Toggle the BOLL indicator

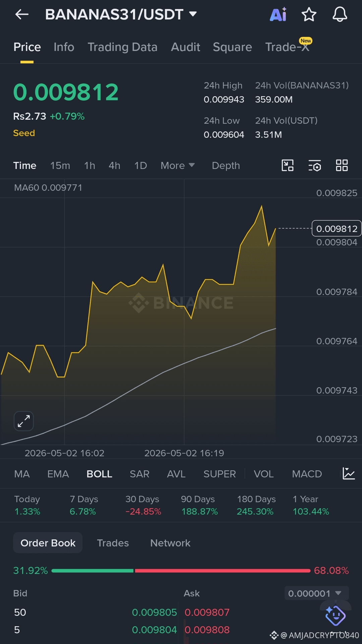point(99,474)
